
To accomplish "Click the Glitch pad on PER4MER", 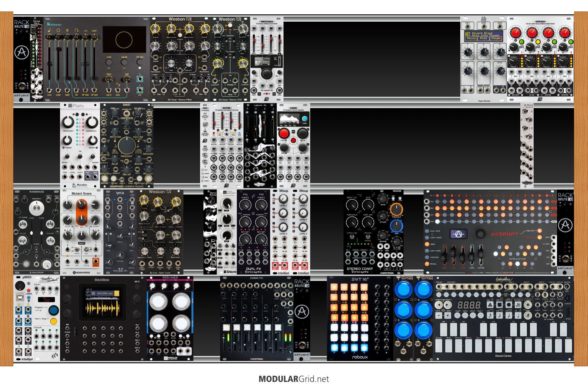I will [159, 323].
